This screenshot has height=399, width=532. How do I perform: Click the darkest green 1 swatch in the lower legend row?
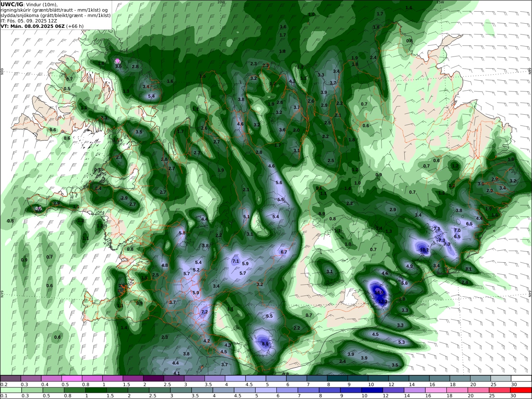point(96,390)
